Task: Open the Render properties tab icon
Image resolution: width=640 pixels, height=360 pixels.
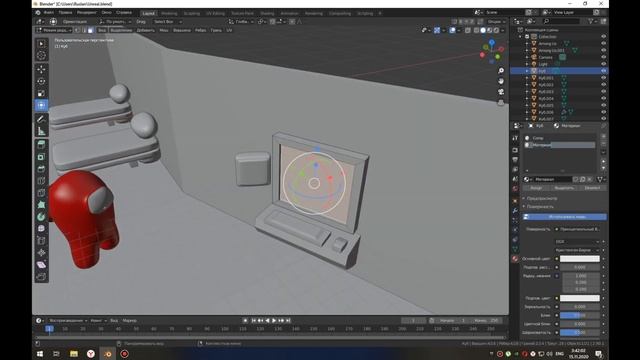Action: pyautogui.click(x=515, y=150)
